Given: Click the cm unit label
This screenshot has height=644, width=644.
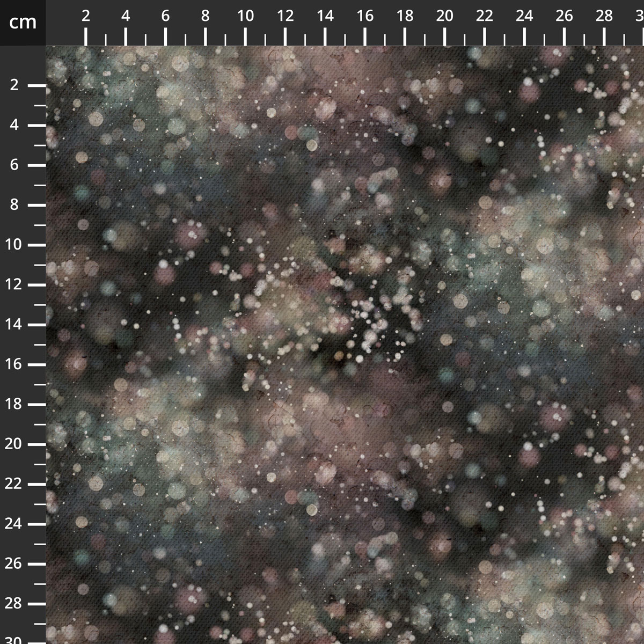Looking at the screenshot, I should pyautogui.click(x=23, y=22).
